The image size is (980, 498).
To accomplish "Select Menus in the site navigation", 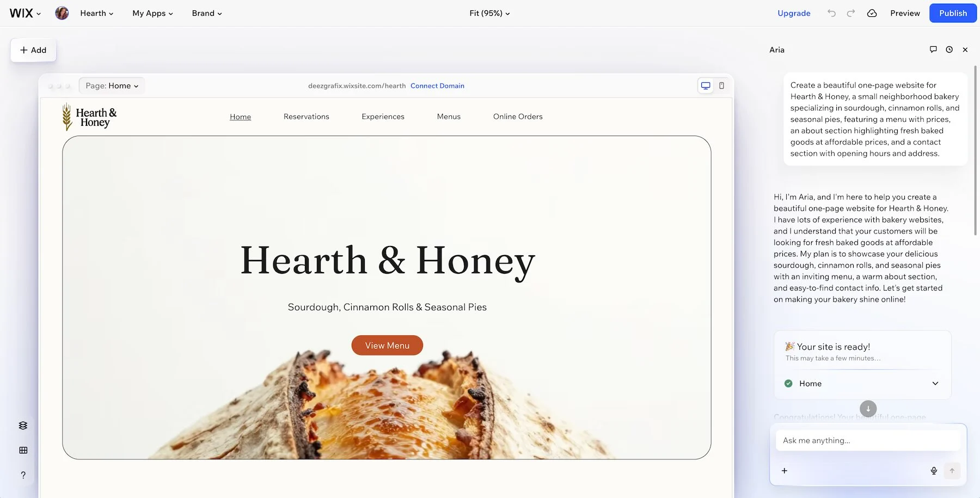I will click(449, 116).
